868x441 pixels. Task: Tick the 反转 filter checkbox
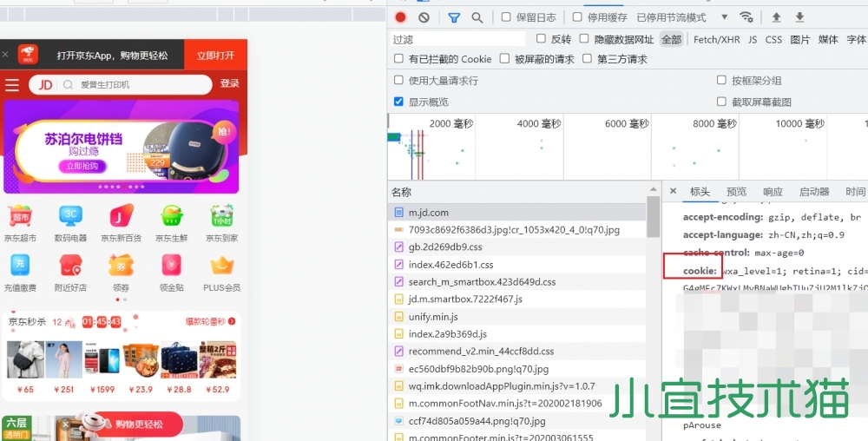[x=541, y=39]
